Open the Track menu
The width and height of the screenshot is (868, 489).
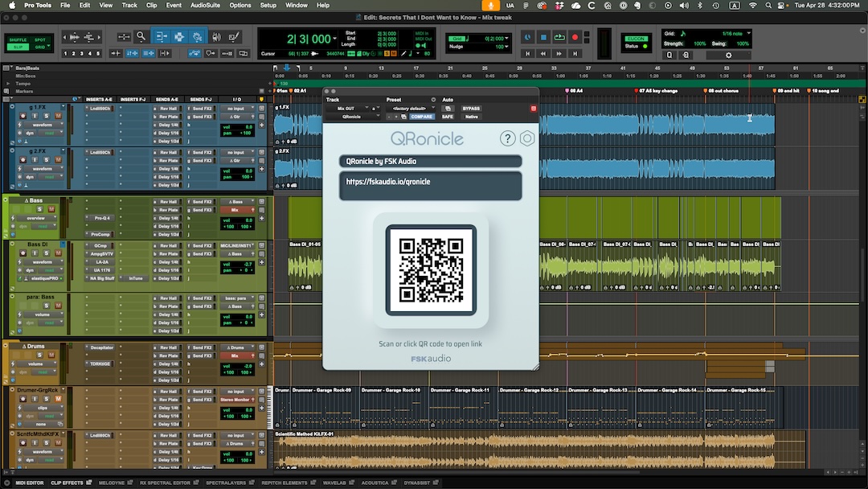pos(129,5)
